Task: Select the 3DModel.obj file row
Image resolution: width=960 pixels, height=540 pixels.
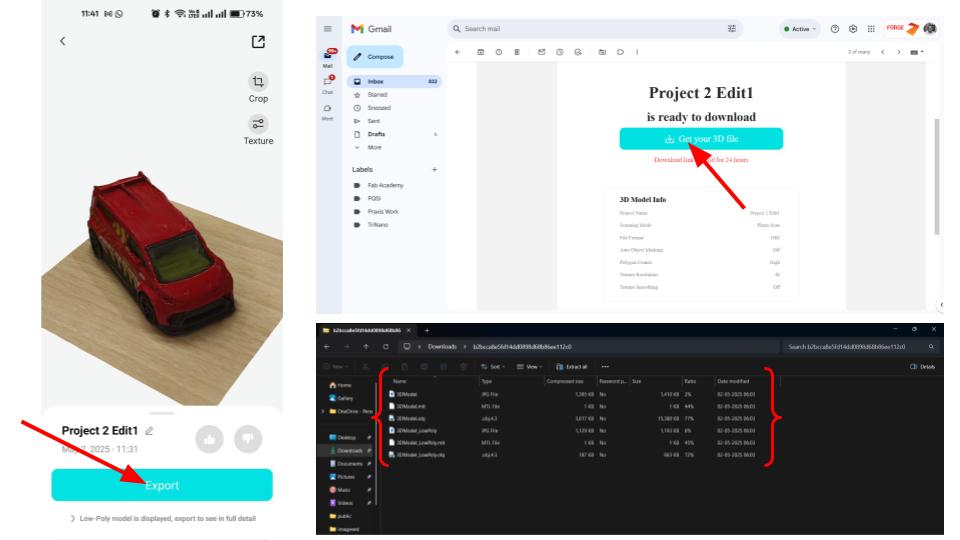Action: coord(574,419)
